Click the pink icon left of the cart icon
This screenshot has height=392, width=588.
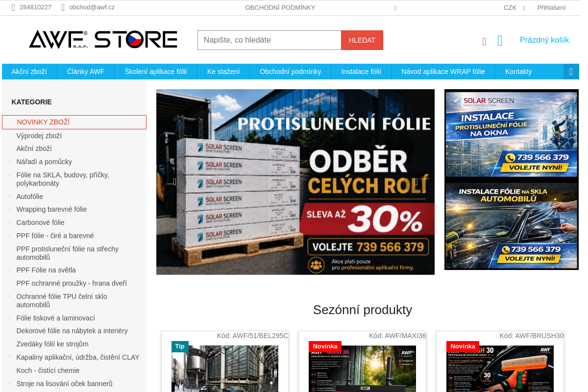point(484,41)
